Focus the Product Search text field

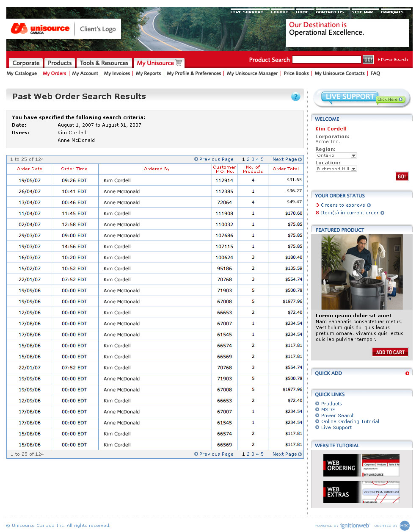(326, 60)
